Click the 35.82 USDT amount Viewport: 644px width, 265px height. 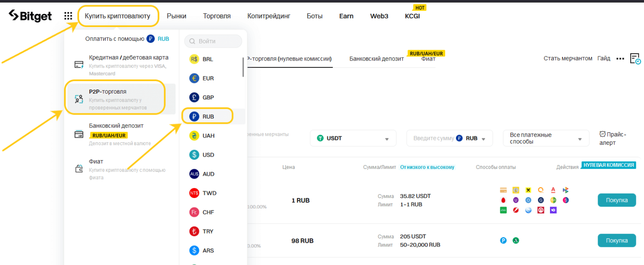point(415,196)
